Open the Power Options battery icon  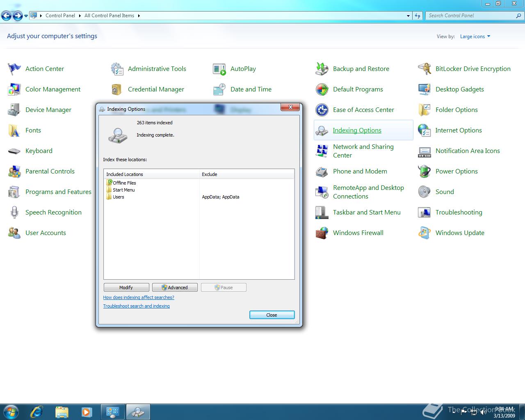425,171
